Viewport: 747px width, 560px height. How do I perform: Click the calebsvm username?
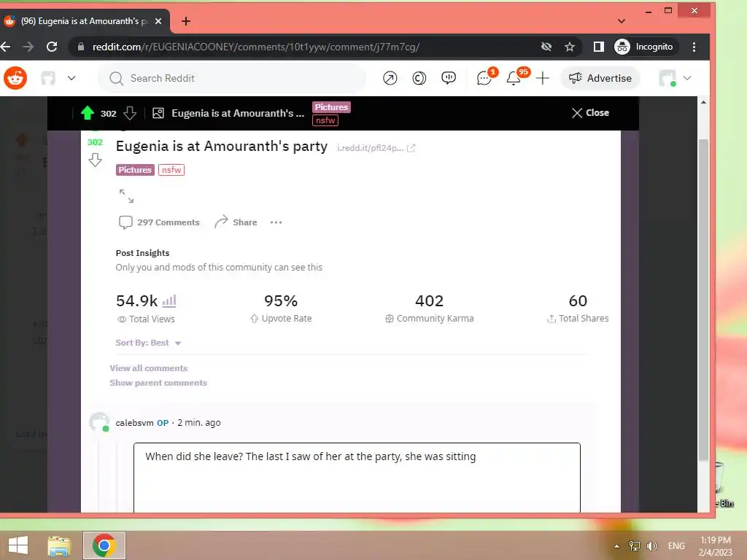(x=134, y=423)
